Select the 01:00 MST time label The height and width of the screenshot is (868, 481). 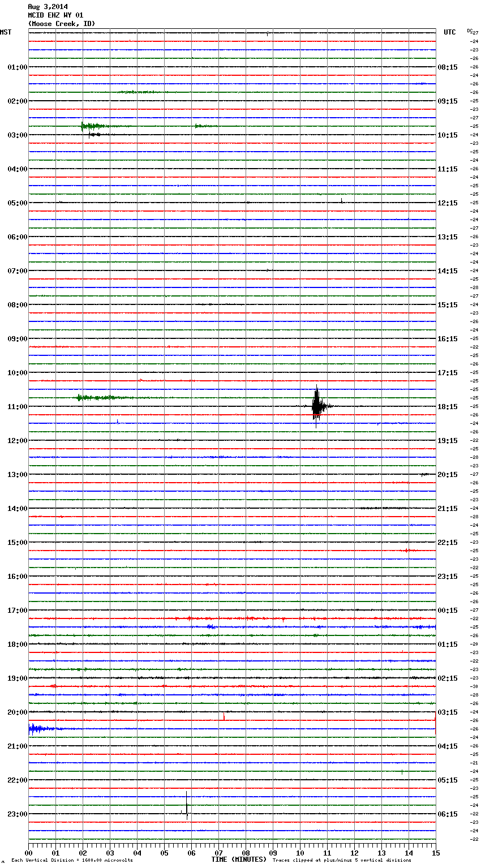(18, 67)
